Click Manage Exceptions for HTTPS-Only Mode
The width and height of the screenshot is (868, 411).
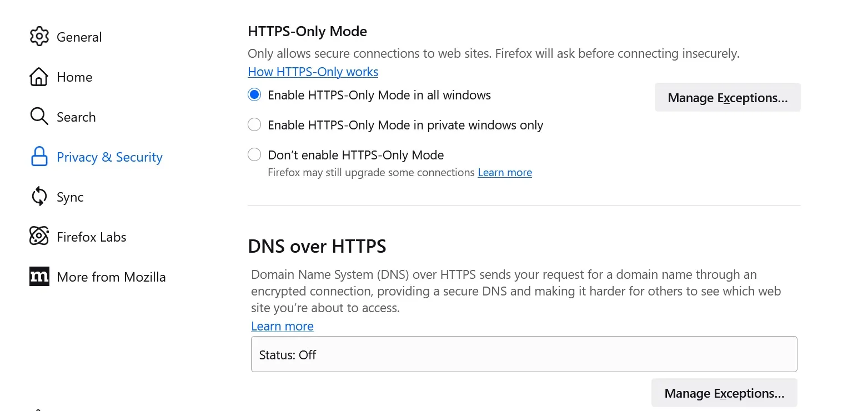727,97
